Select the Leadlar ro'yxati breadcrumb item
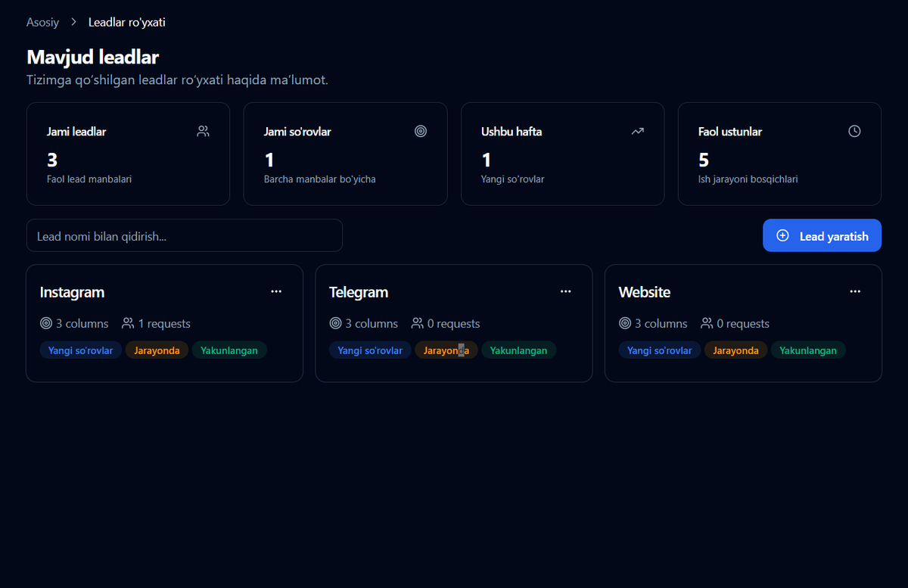This screenshot has width=908, height=588. click(x=126, y=22)
